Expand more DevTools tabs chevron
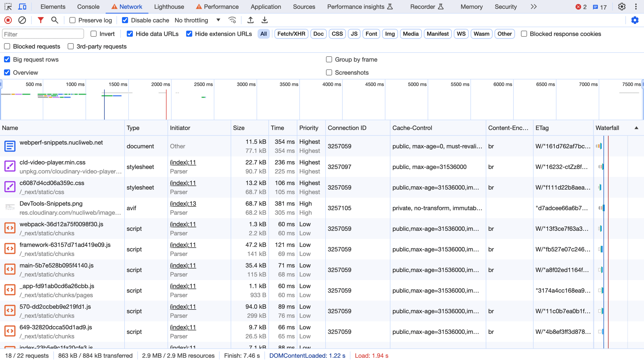The image size is (644, 362). point(534,7)
